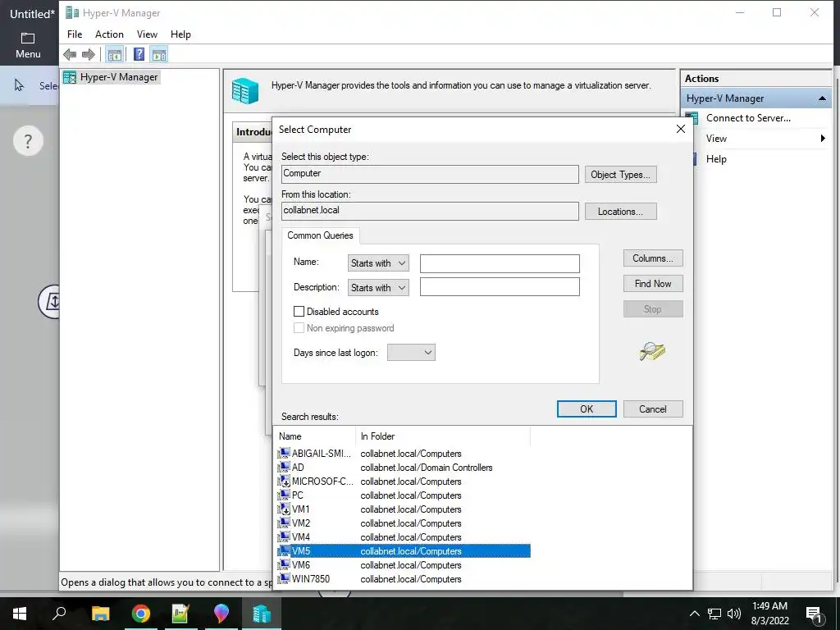Sort results by the Name column header

point(315,436)
